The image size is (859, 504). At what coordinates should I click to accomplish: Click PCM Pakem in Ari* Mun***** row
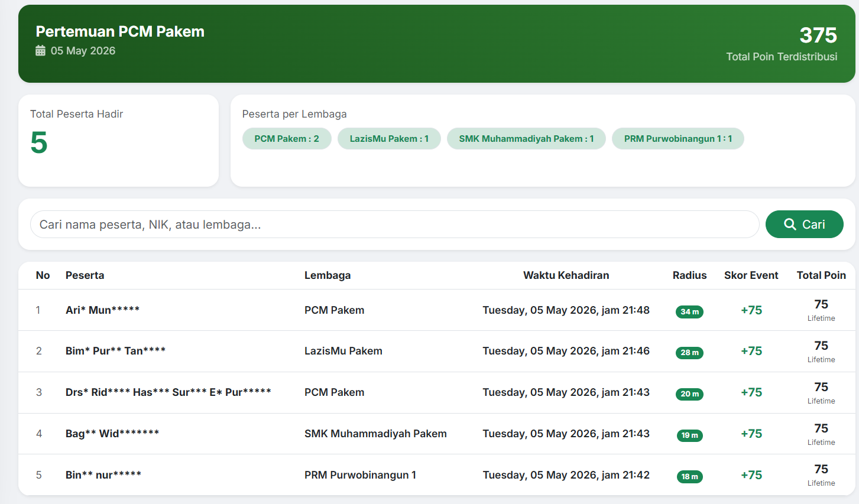334,310
